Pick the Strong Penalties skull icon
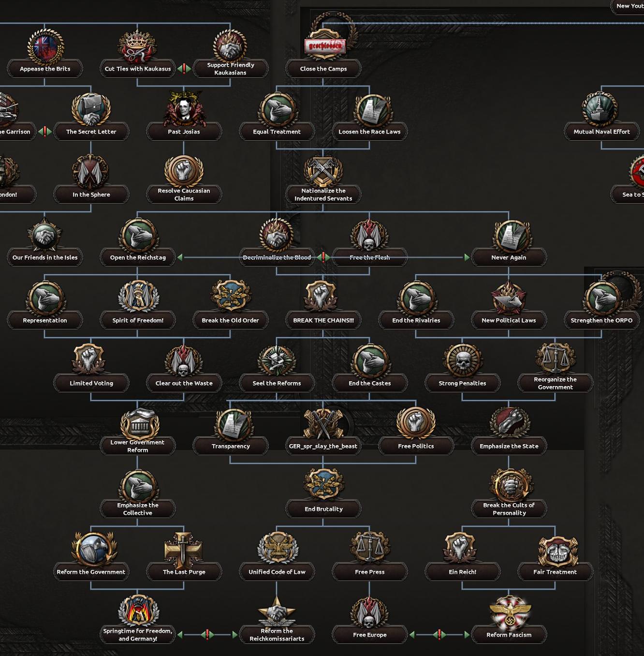This screenshot has height=656, width=644. tap(463, 361)
